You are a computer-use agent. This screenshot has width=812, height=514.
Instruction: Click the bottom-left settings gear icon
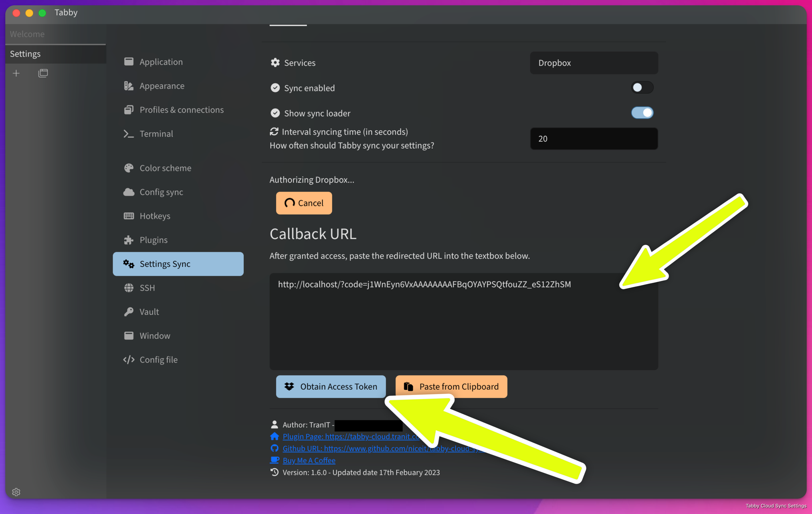point(16,492)
